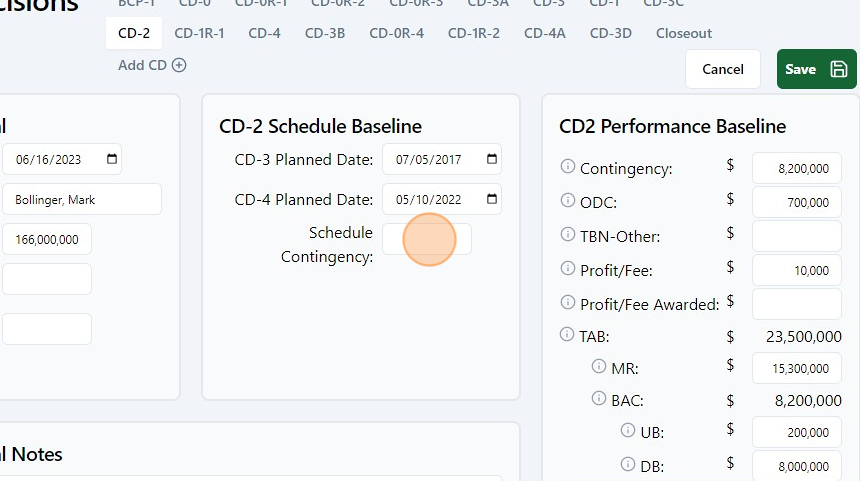
Task: Open info icon next to ODC
Action: pos(568,200)
